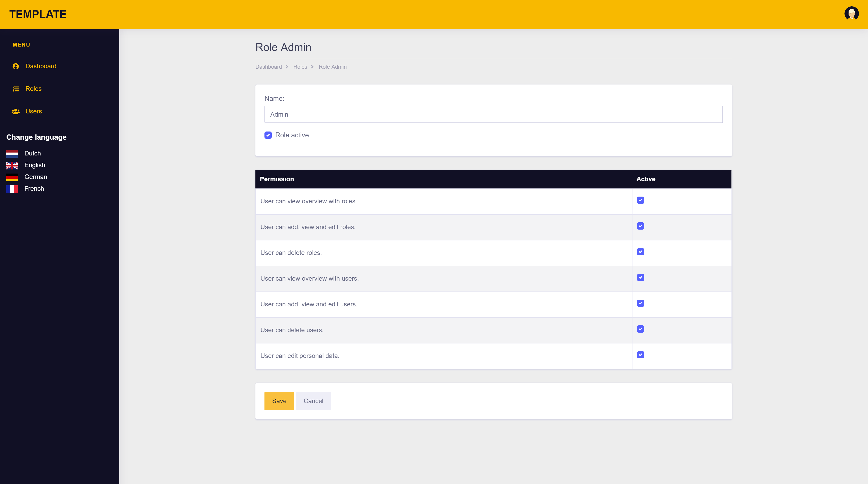Toggle the 'edit personal data' permission checkbox
Screen dimensions: 868x484
640,355
